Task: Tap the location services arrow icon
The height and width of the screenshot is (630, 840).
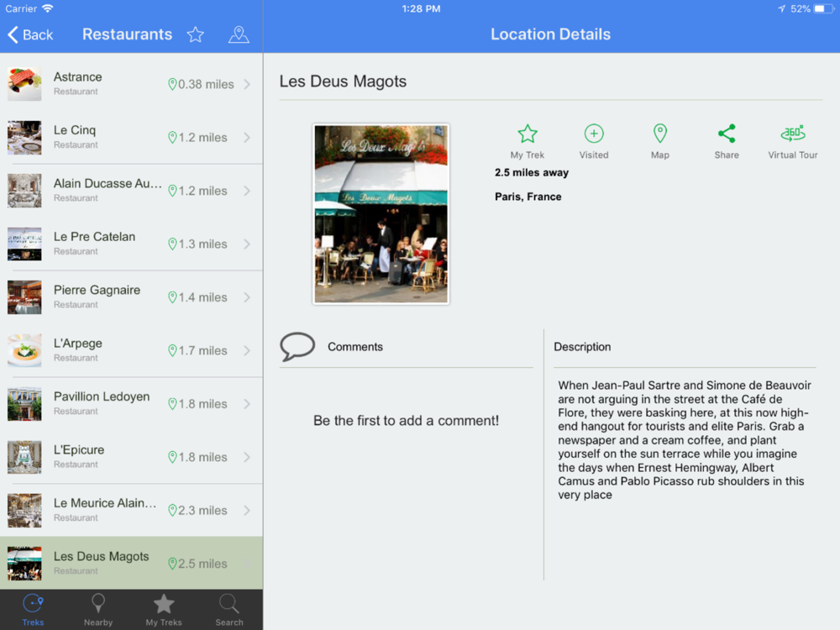Action: click(x=781, y=8)
